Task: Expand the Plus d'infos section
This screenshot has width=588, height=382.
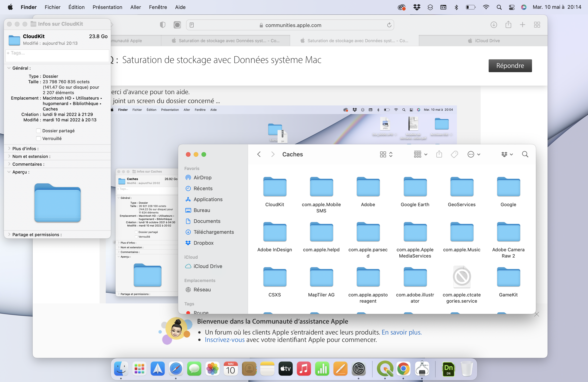Action: click(9, 148)
